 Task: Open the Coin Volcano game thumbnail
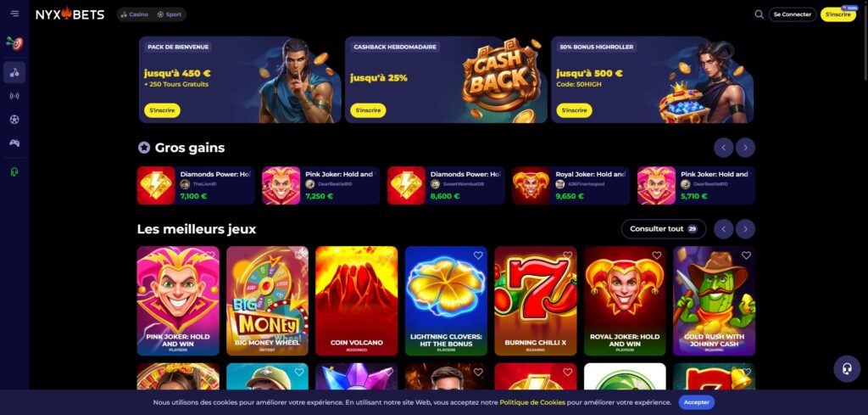[x=357, y=301]
